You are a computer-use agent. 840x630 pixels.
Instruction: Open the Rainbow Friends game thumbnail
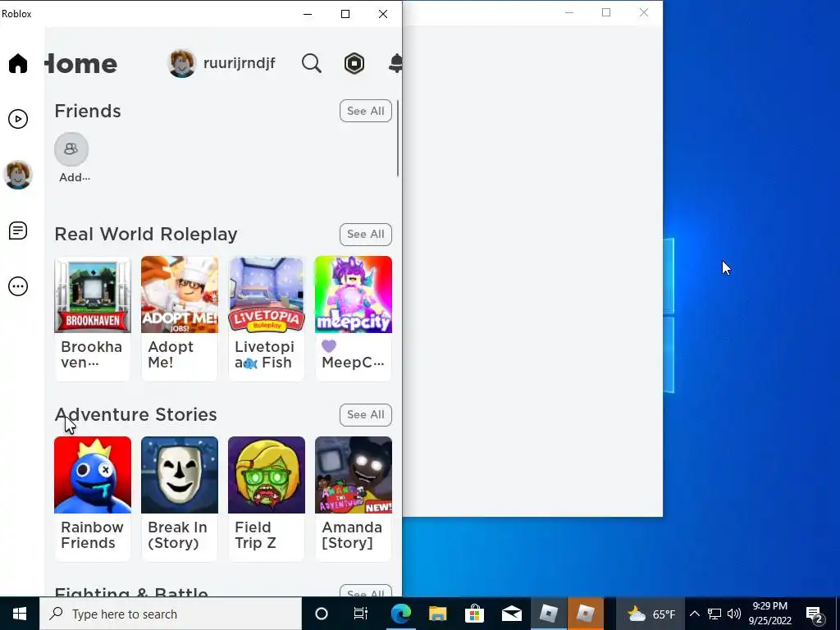[x=93, y=475]
